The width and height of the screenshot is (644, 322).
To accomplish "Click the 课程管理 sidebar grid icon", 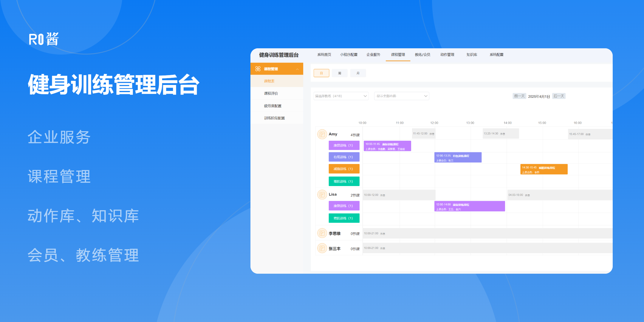I will 258,69.
